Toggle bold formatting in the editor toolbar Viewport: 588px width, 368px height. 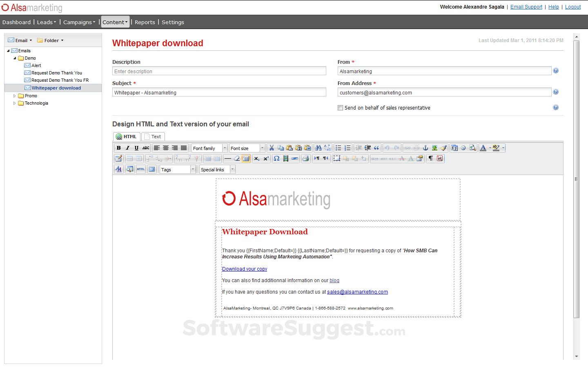tap(118, 148)
